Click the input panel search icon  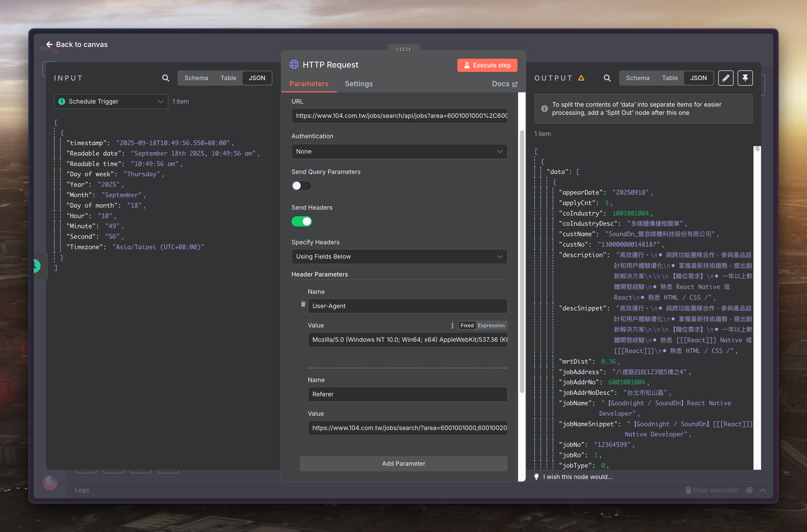[x=165, y=78]
